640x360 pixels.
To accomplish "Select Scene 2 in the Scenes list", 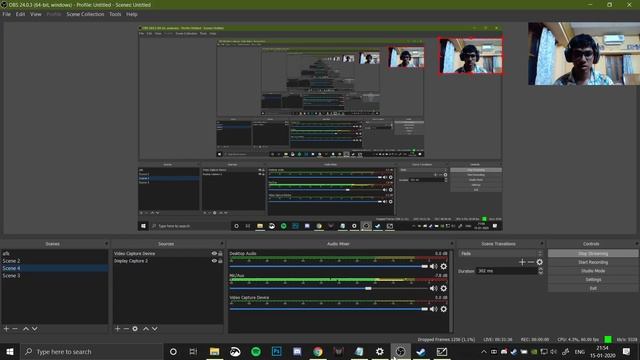I will point(55,261).
